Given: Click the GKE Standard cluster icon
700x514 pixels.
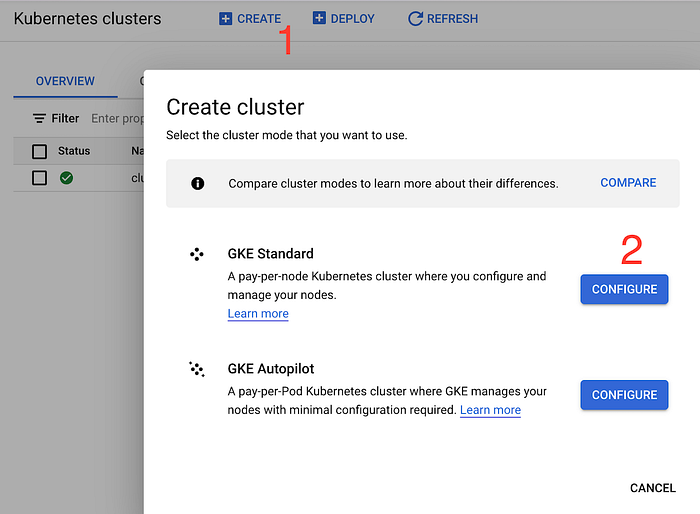Looking at the screenshot, I should pyautogui.click(x=197, y=255).
